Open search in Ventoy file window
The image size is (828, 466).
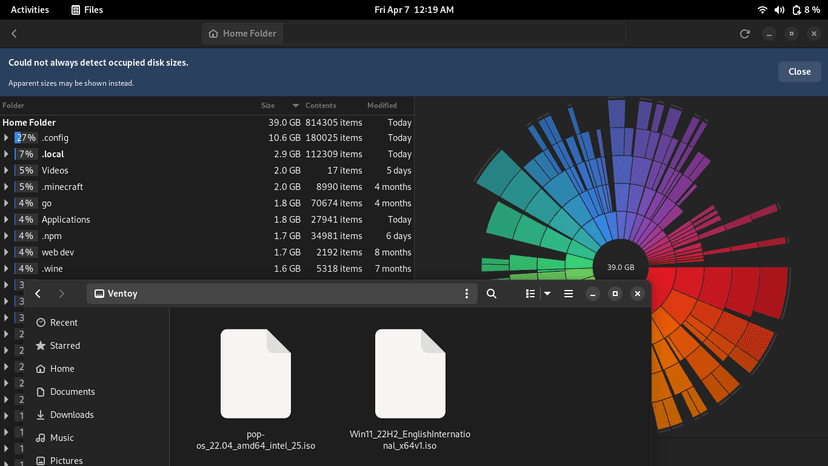pos(491,294)
